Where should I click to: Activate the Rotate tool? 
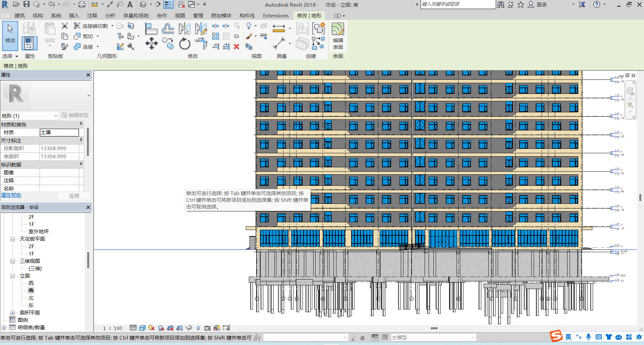184,44
